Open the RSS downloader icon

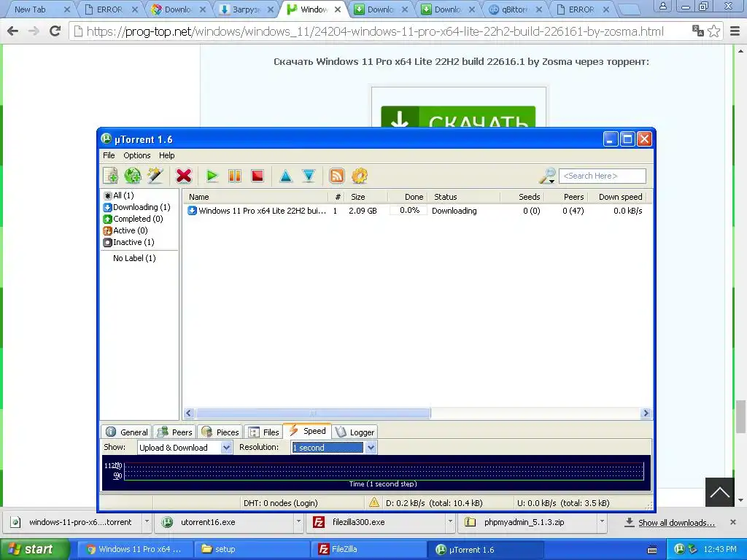(x=337, y=176)
